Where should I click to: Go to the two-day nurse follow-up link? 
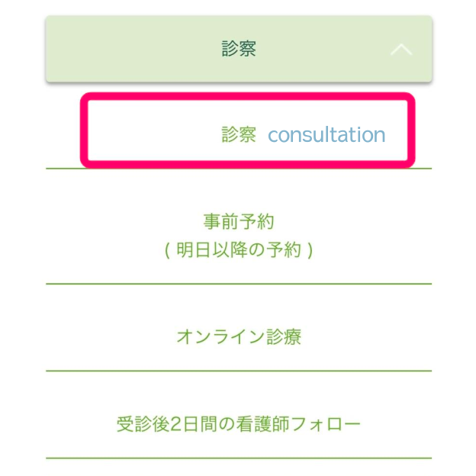[239, 423]
